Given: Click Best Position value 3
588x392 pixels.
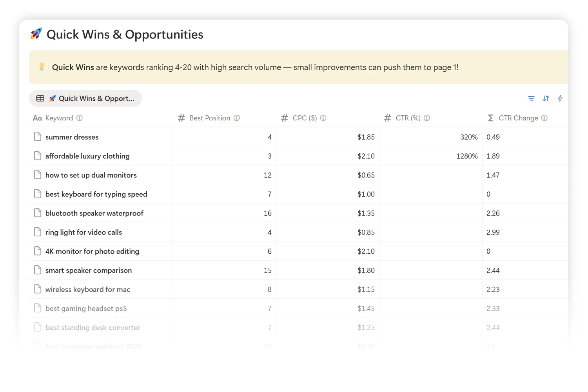Looking at the screenshot, I should point(225,156).
